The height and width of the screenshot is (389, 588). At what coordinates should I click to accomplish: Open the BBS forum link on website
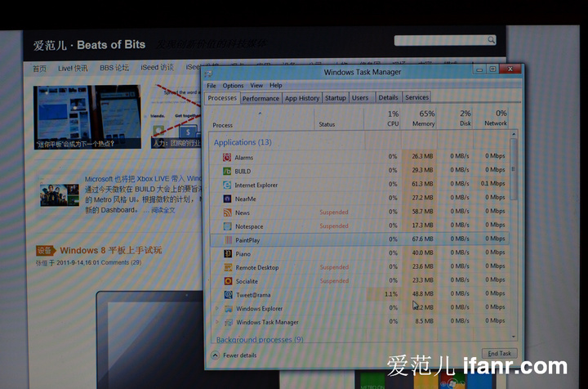[114, 68]
